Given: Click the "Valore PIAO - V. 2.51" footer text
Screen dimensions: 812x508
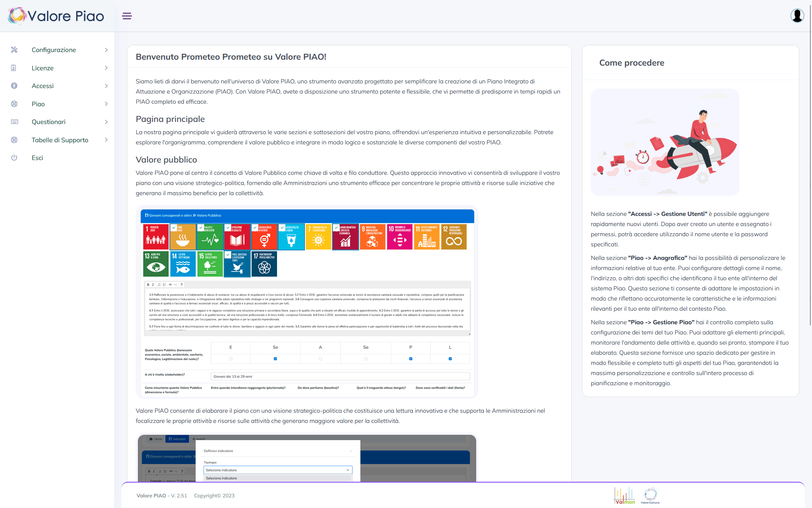Looking at the screenshot, I should point(162,496).
